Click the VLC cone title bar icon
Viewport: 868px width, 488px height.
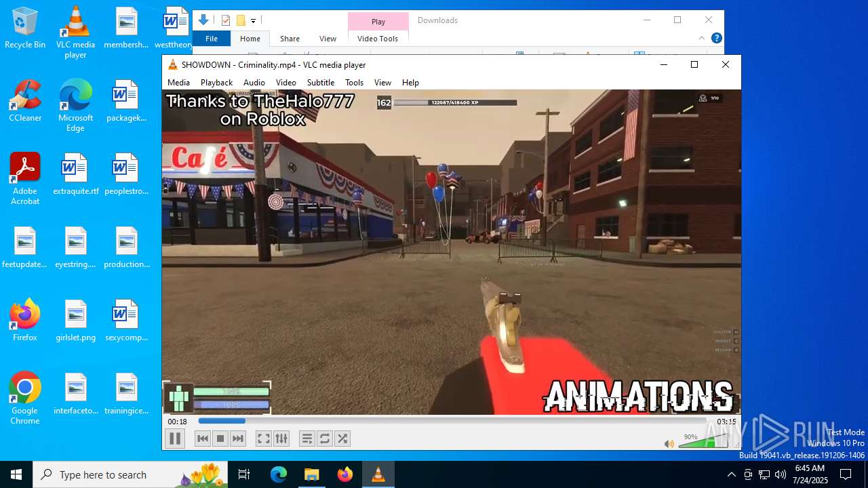click(x=173, y=64)
